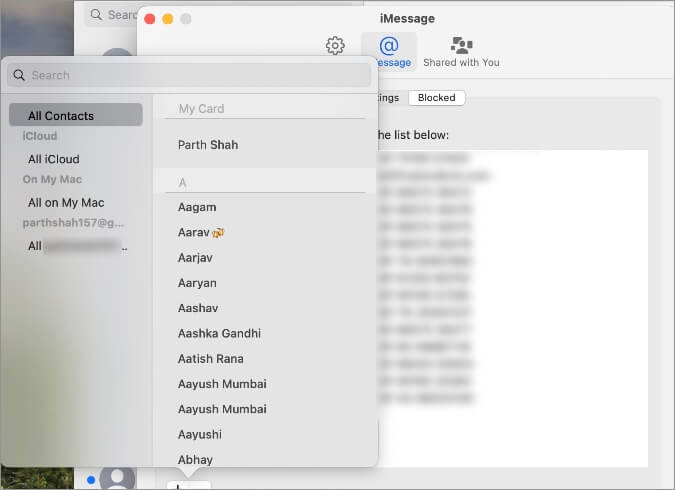Select contact Aatish Rana
Screen dimensions: 675x490
(x=210, y=359)
